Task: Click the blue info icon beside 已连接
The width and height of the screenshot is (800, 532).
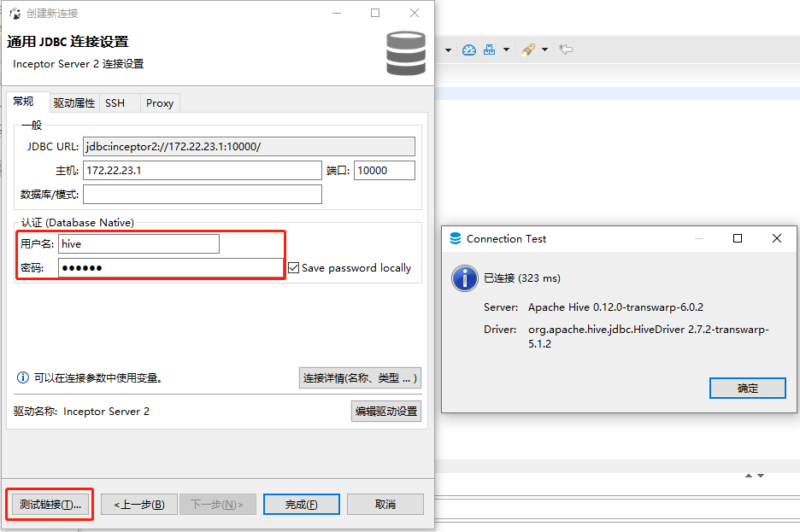Action: click(464, 278)
